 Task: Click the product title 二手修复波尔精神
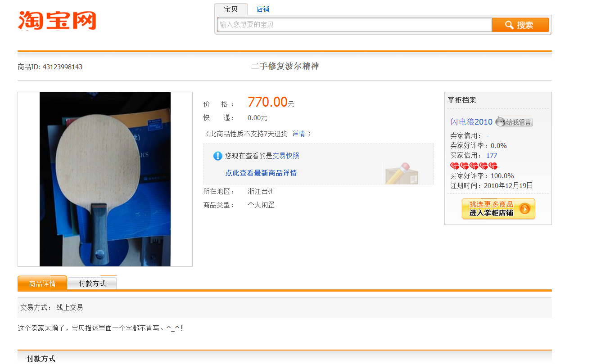(x=285, y=67)
